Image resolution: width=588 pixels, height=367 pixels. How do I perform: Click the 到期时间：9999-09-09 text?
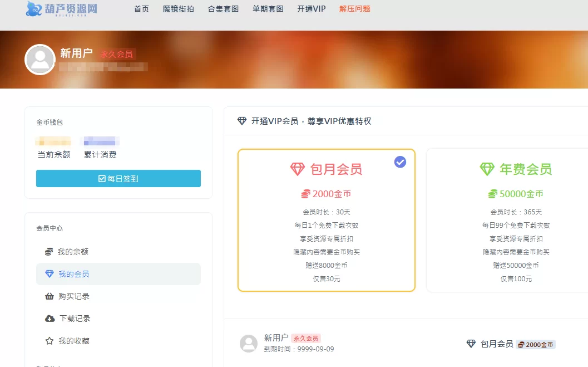(299, 349)
